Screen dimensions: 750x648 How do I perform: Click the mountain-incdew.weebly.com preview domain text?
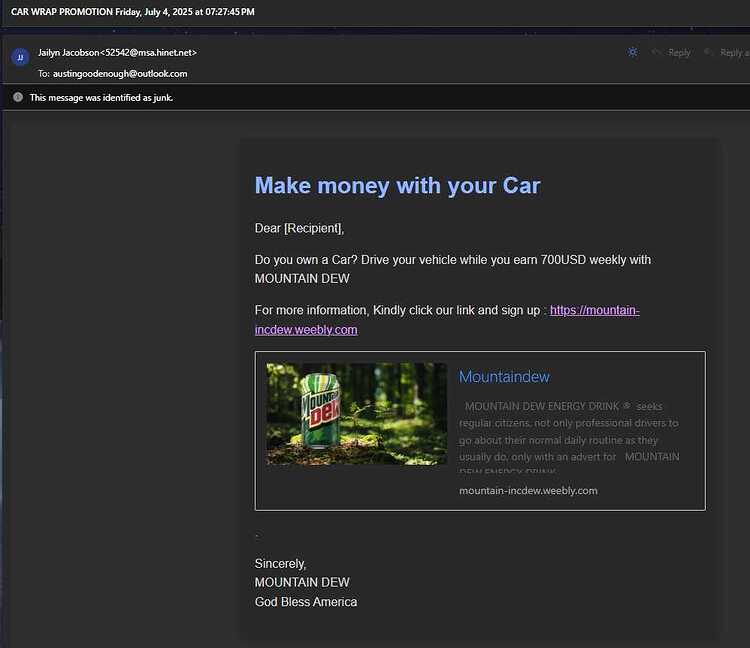(x=528, y=491)
